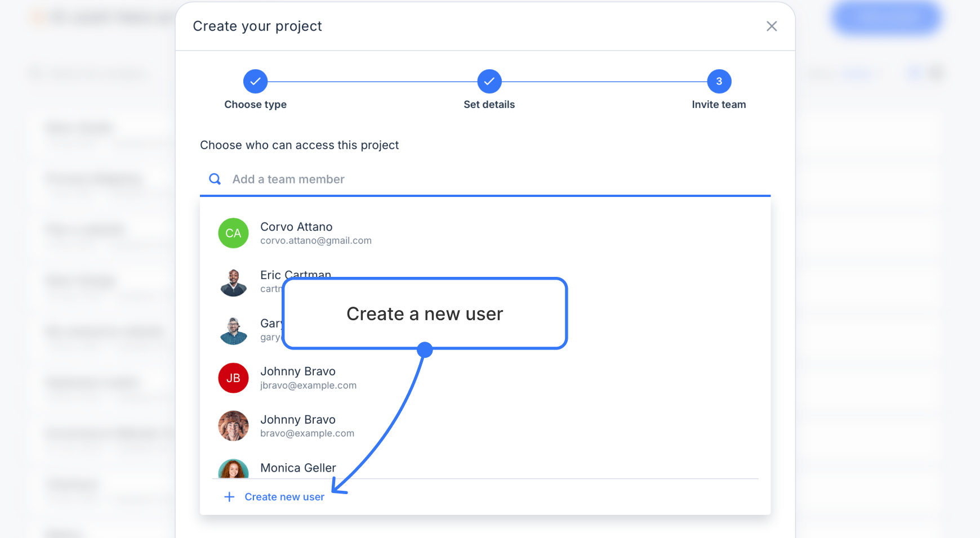This screenshot has width=980, height=538.
Task: Click the search magnifier icon
Action: click(215, 178)
